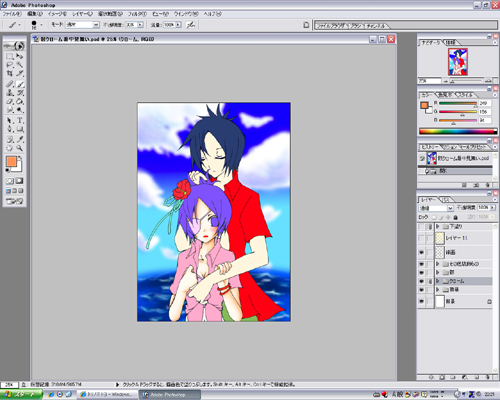The height and width of the screenshot is (400, 500).
Task: Hide the 線画 layer
Action: 421,252
